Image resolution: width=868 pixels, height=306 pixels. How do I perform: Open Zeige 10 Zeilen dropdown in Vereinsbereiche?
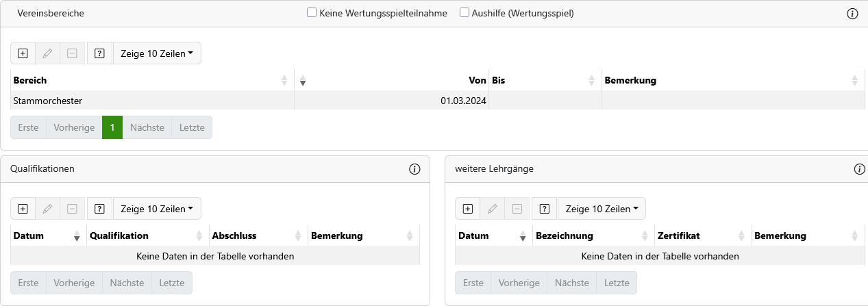[156, 53]
